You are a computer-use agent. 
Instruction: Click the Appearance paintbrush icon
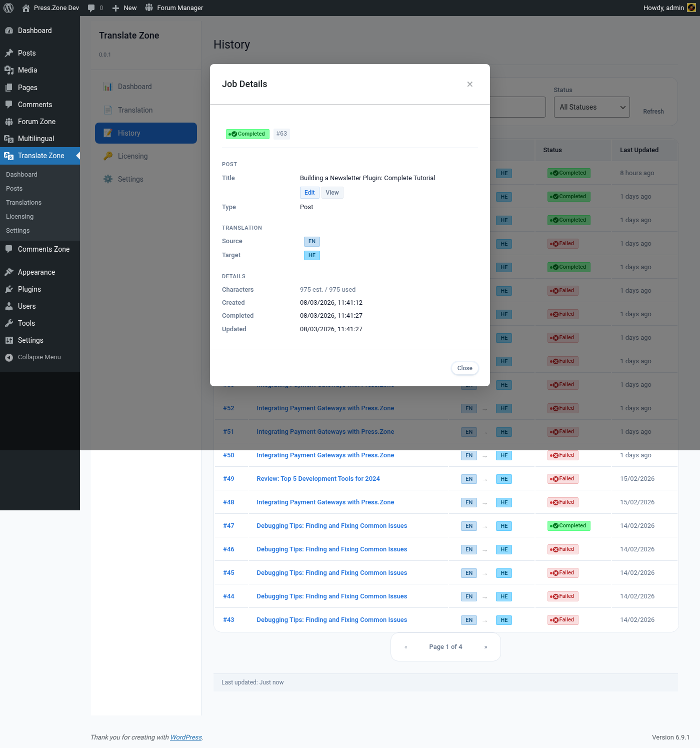pos(9,272)
